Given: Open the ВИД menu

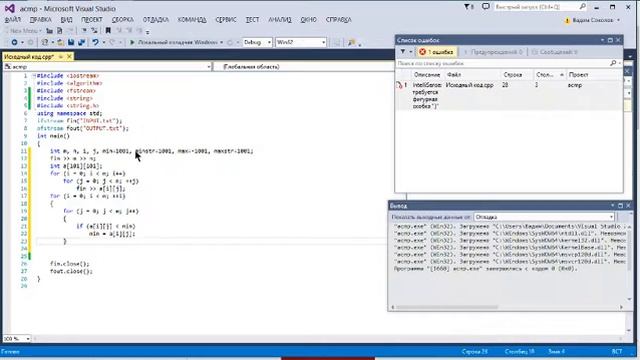Looking at the screenshot, I should (67, 20).
